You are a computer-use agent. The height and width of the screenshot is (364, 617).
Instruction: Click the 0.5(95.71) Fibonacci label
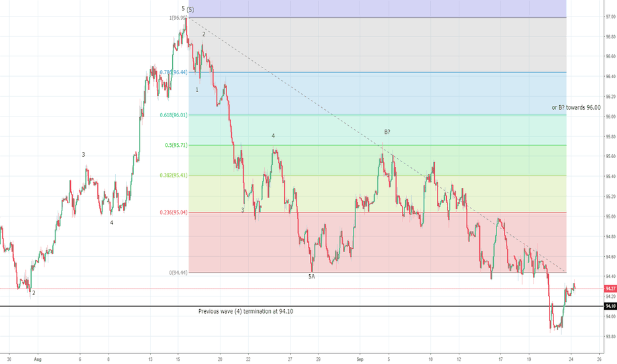(x=176, y=145)
